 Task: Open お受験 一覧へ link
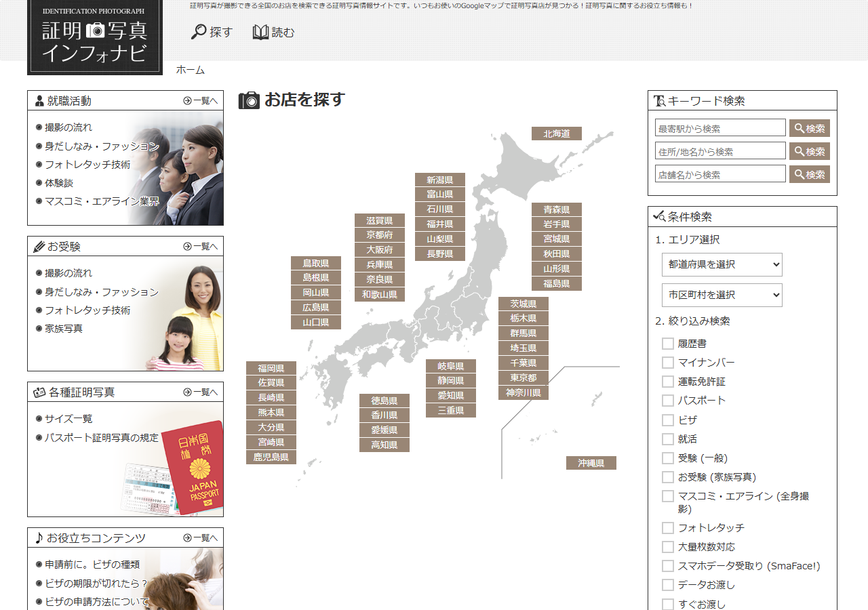point(201,247)
